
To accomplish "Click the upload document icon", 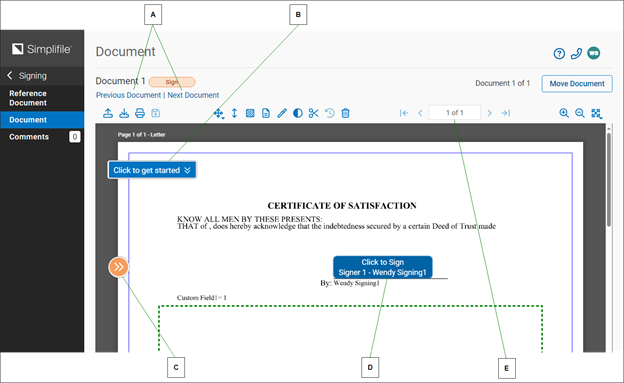I will point(108,113).
